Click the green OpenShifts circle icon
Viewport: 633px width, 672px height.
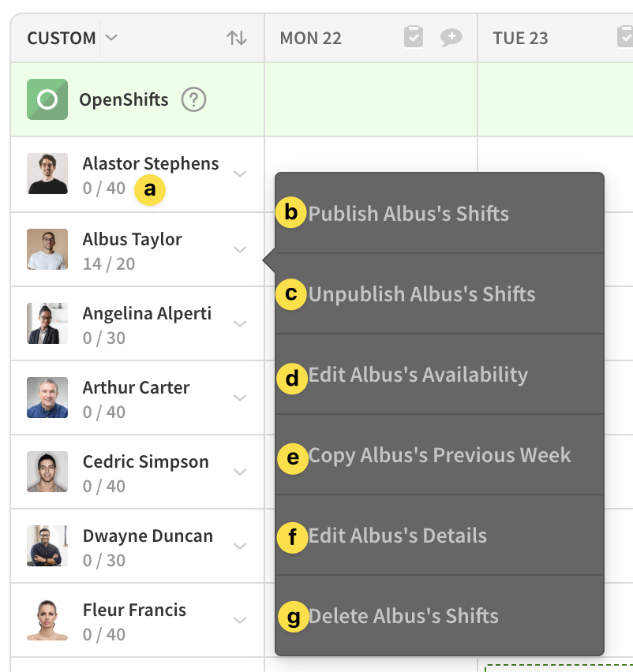47,99
